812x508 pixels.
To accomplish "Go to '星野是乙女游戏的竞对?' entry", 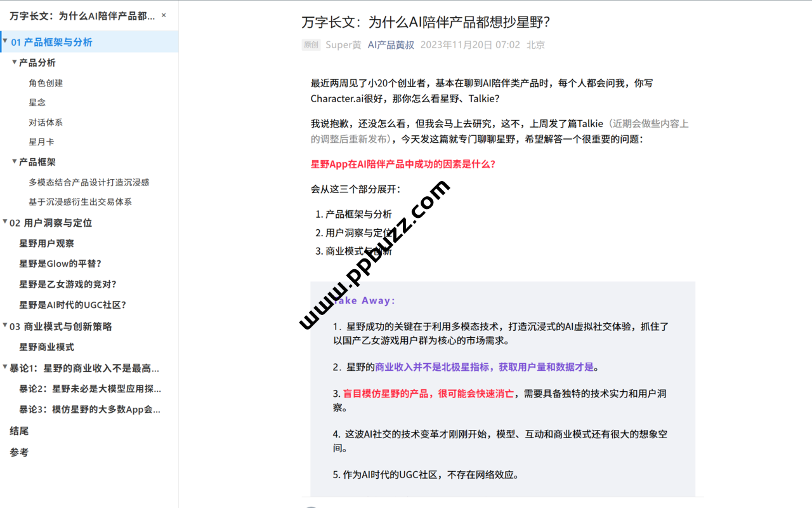I will tap(68, 284).
